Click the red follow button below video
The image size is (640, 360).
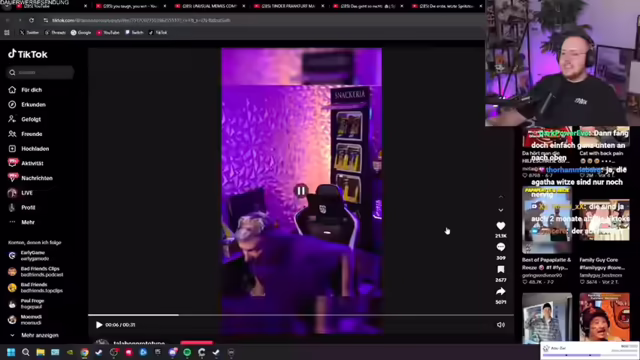click(196, 342)
